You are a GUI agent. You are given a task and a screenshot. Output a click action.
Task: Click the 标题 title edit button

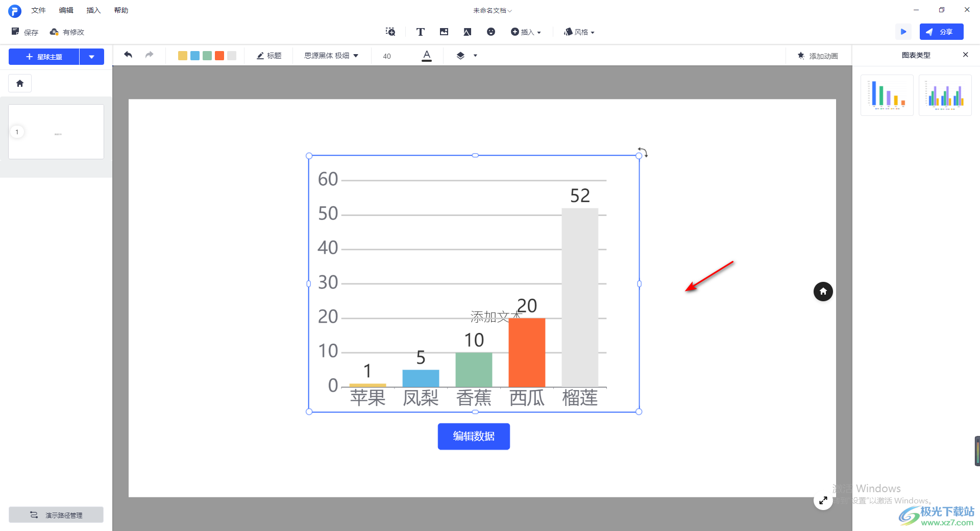[269, 56]
